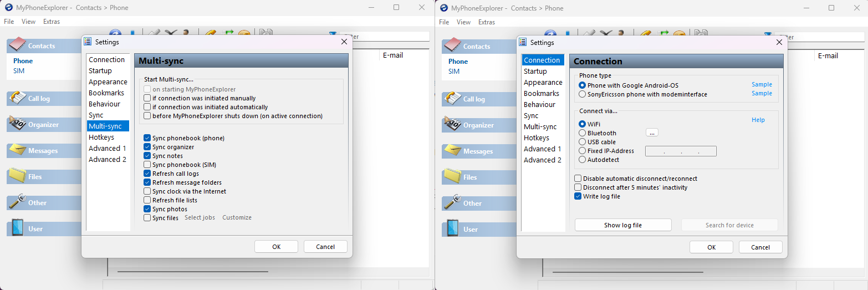Click the Organizer calendar icon in left window
The image size is (868, 290).
point(18,124)
